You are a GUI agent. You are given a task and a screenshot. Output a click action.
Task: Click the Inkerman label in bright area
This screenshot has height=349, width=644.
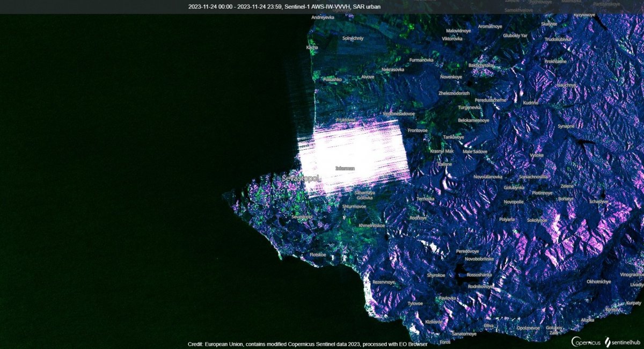point(345,168)
